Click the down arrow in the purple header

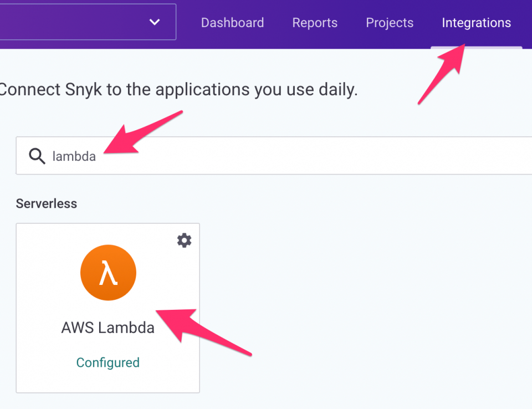(154, 21)
